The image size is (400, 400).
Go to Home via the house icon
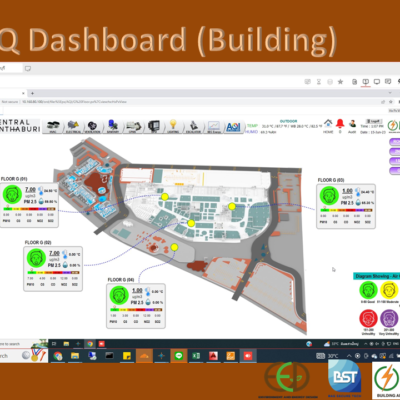(328, 124)
